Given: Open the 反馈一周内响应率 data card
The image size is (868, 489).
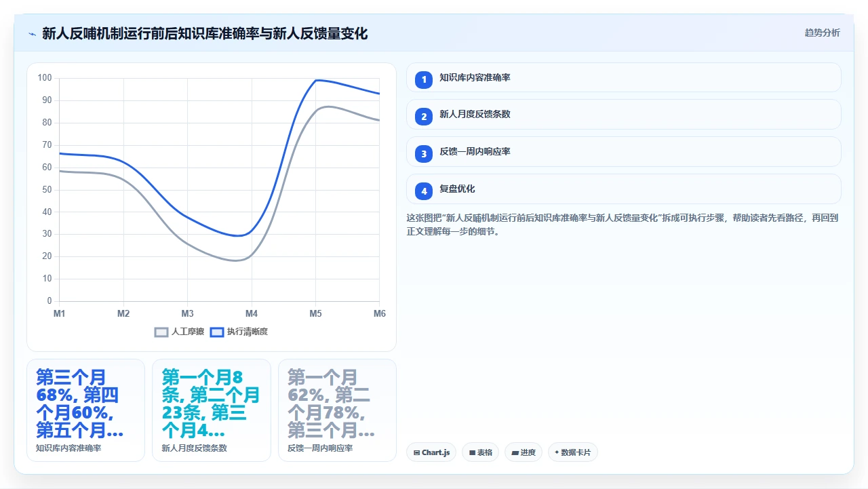Looking at the screenshot, I should click(x=337, y=410).
